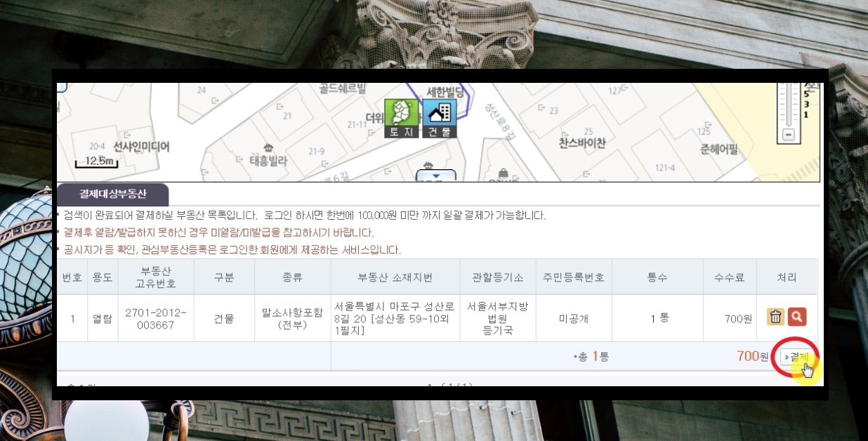Click the 700원 fee in row 1
868x441 pixels.
tap(737, 319)
